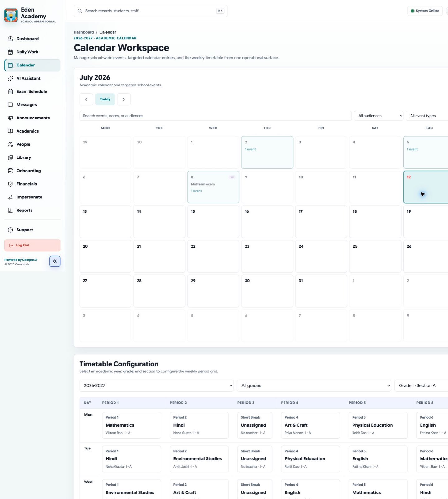
Task: Select the July 2 cell with 1 event
Action: (x=267, y=153)
